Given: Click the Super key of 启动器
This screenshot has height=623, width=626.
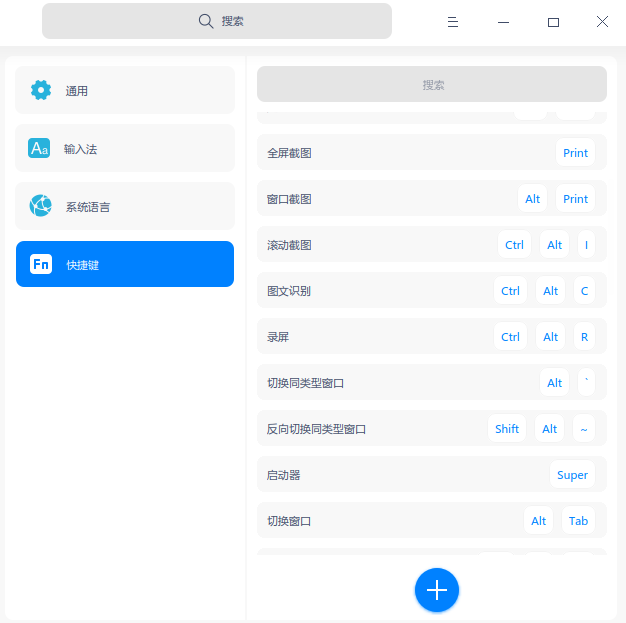Looking at the screenshot, I should pyautogui.click(x=573, y=475).
